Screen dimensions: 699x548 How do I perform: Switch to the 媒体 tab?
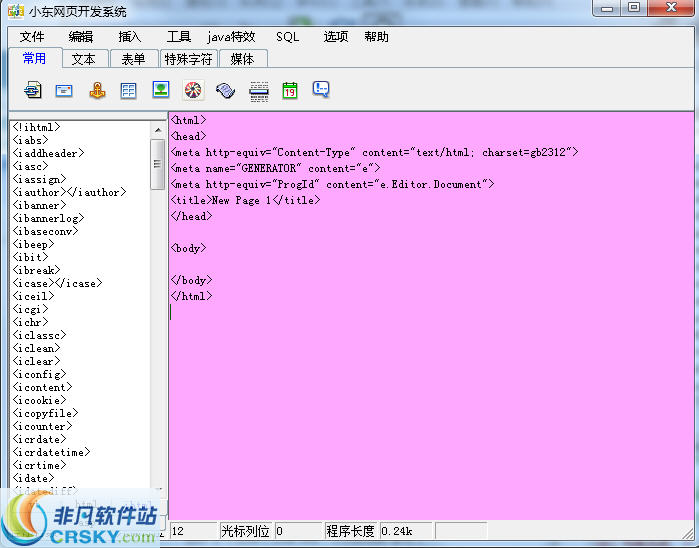tap(243, 59)
